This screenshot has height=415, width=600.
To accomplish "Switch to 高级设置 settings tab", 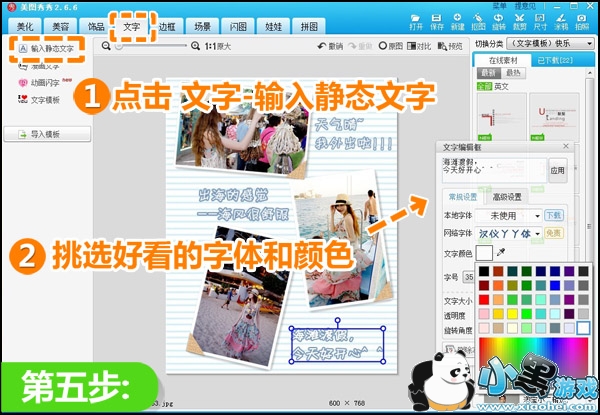I will coord(507,197).
